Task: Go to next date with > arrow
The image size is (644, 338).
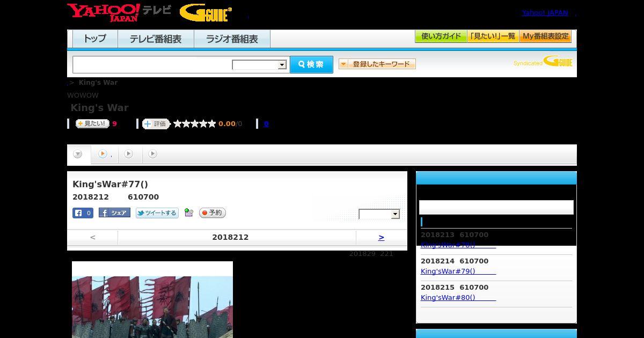Action: 381,237
